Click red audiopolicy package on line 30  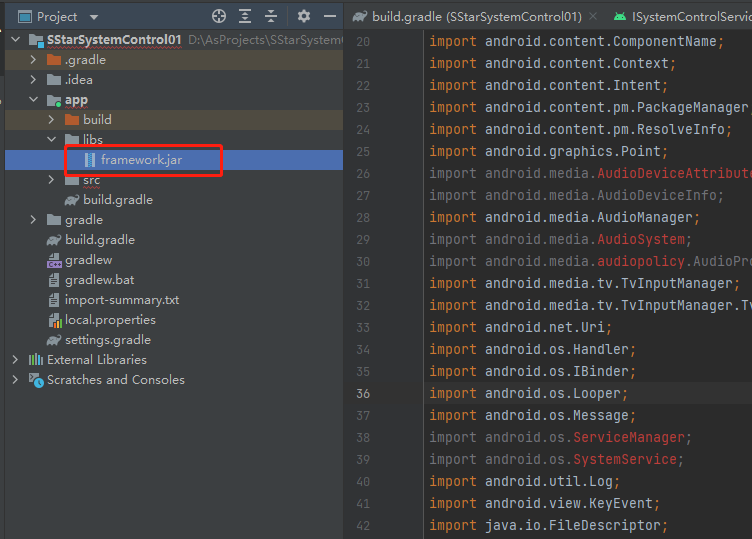[641, 261]
